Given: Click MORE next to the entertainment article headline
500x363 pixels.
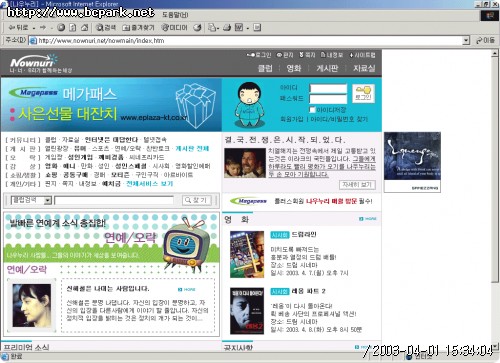Looking at the screenshot, I should tap(187, 289).
